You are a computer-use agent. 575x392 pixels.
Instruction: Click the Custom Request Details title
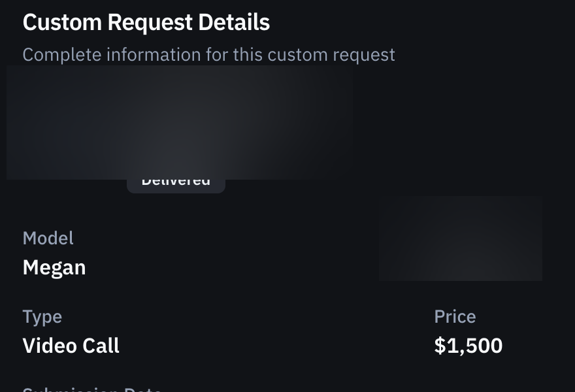pyautogui.click(x=146, y=22)
